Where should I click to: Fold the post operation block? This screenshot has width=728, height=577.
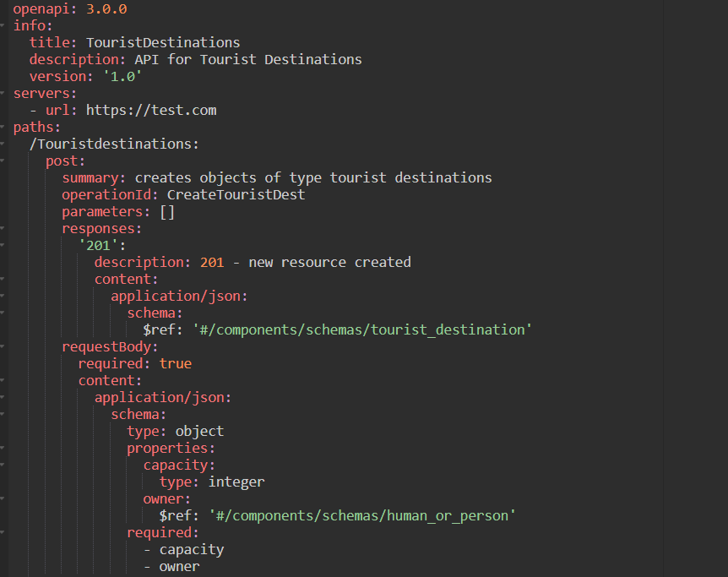tap(4, 161)
